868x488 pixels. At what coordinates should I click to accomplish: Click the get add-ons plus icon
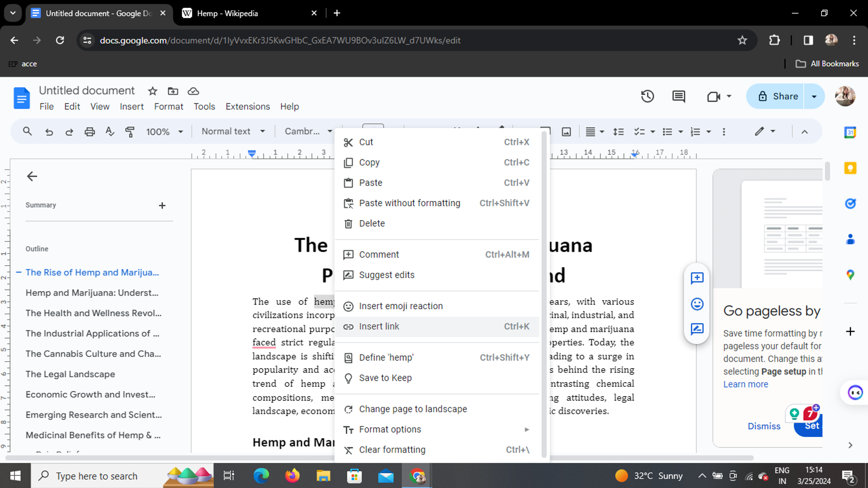(850, 332)
